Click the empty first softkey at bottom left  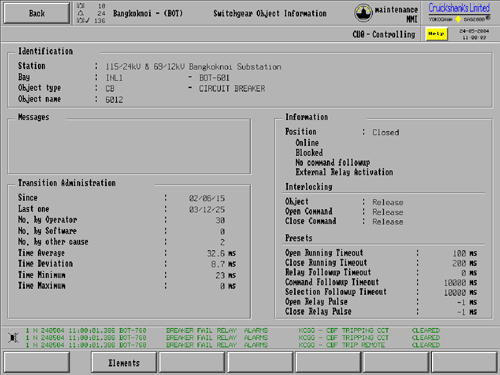coord(37,363)
